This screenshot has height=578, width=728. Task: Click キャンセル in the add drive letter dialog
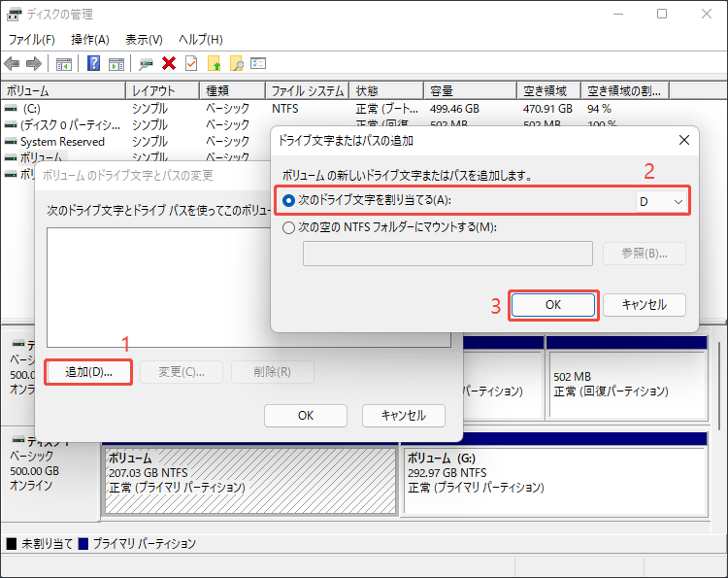click(x=644, y=305)
